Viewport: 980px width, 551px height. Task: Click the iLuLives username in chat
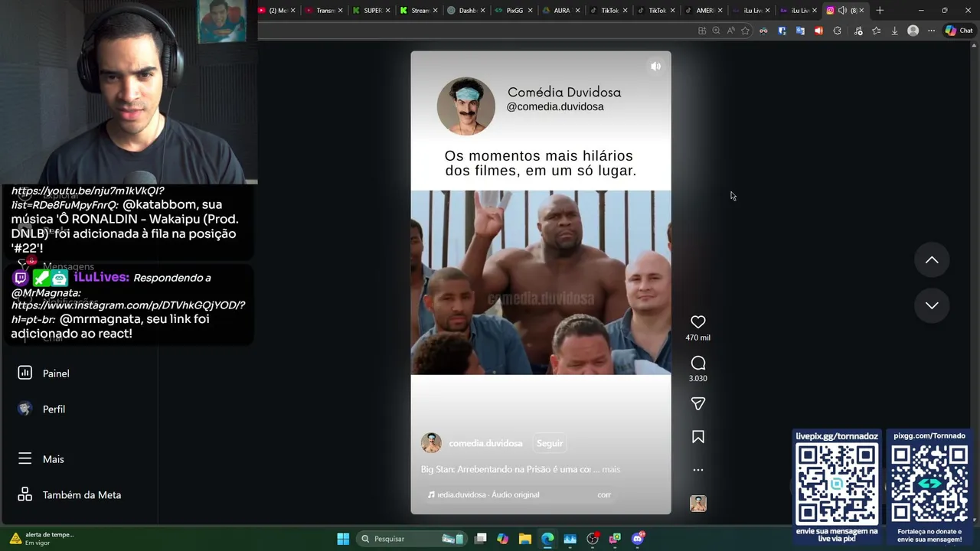pyautogui.click(x=101, y=277)
